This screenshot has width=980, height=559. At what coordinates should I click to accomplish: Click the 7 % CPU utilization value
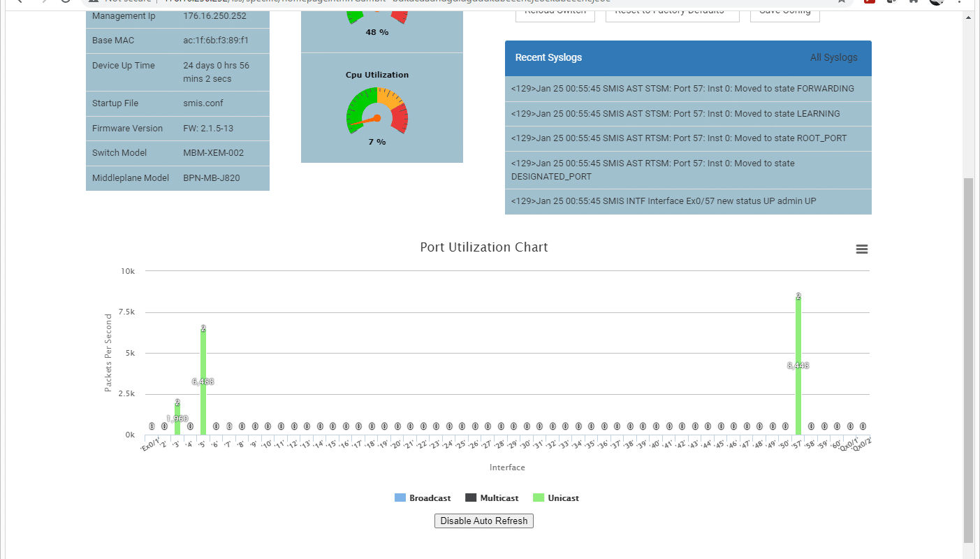click(377, 142)
